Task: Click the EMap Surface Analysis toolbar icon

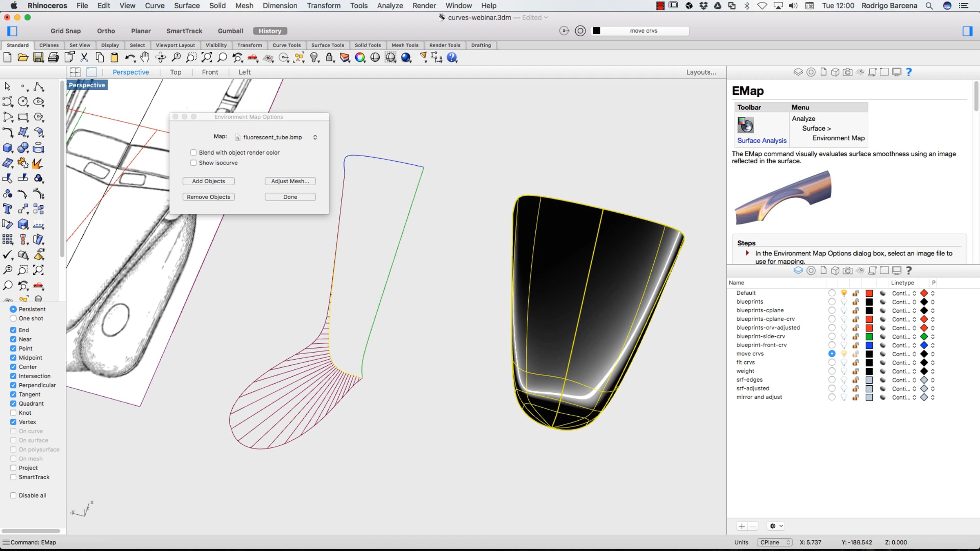Action: [746, 125]
